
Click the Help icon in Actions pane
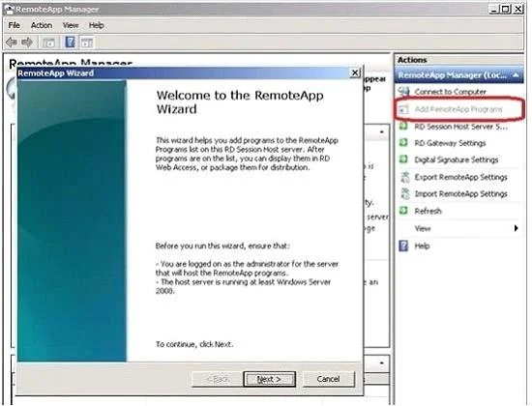click(403, 246)
